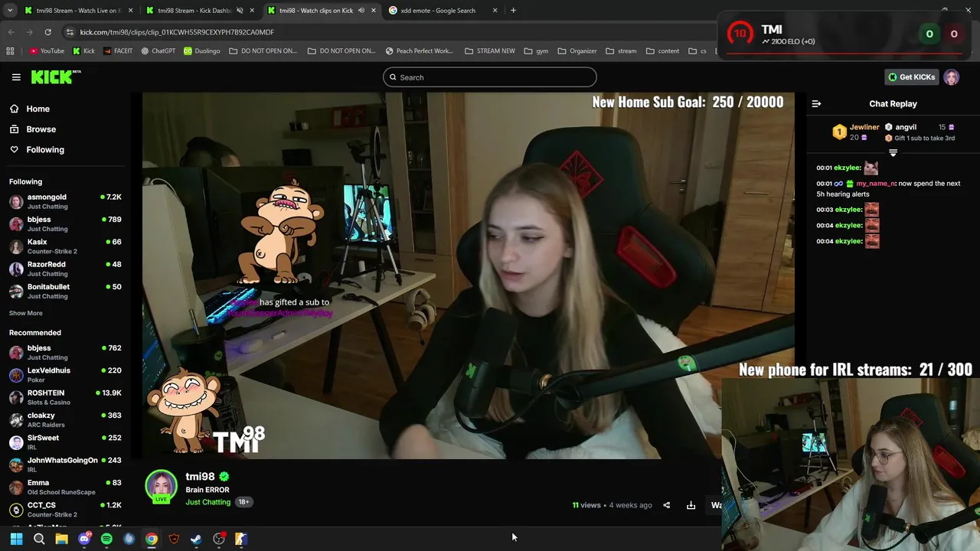The width and height of the screenshot is (980, 551).
Task: Open Windows taskbar search
Action: pos(39,539)
